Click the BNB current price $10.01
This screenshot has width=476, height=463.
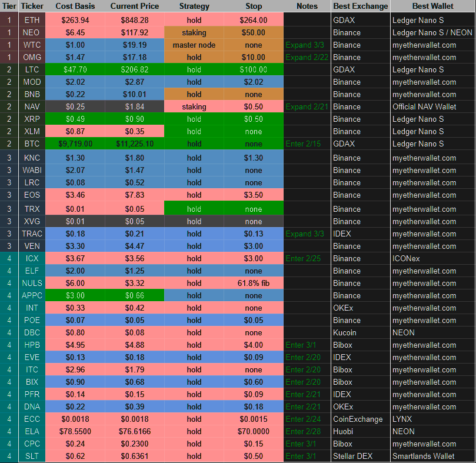[x=135, y=94]
